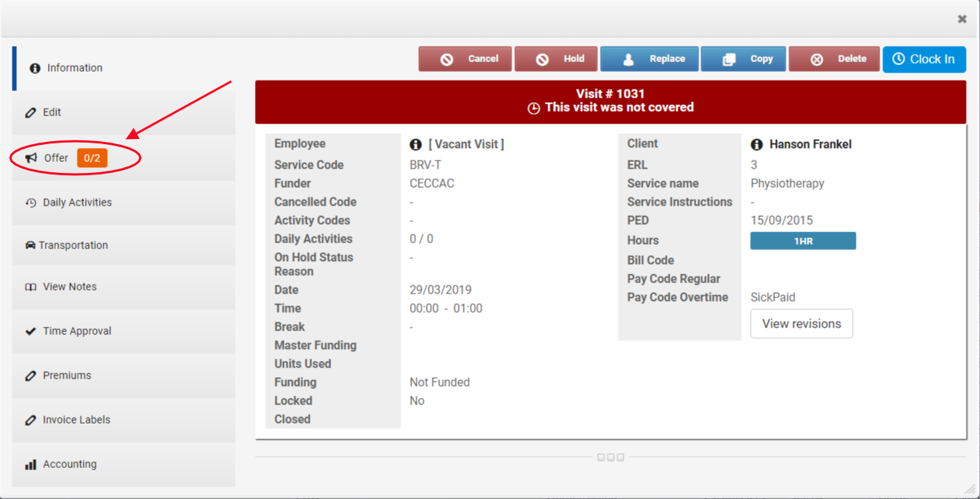Screen dimensions: 980x499
Task: Switch to the Premiums tab
Action: point(67,376)
